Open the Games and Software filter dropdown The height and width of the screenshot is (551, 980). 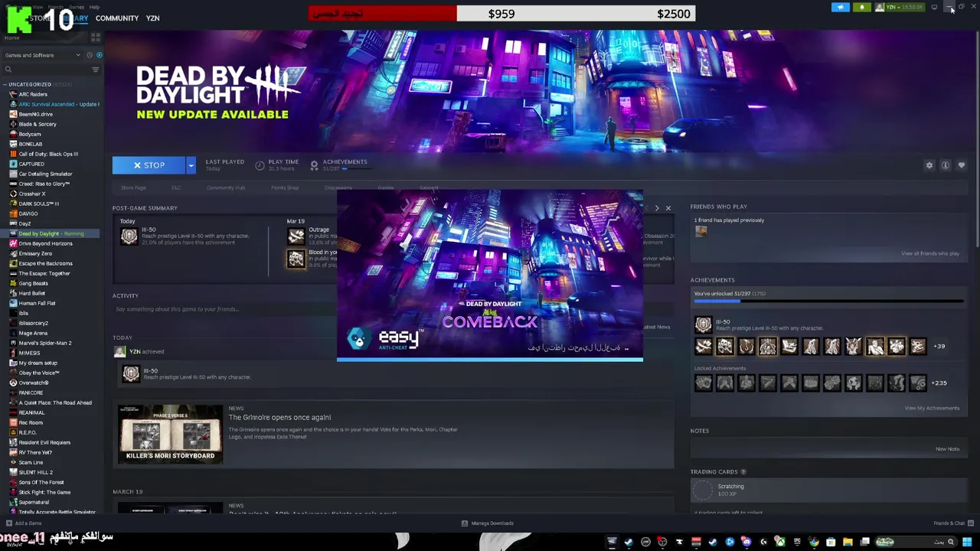42,55
